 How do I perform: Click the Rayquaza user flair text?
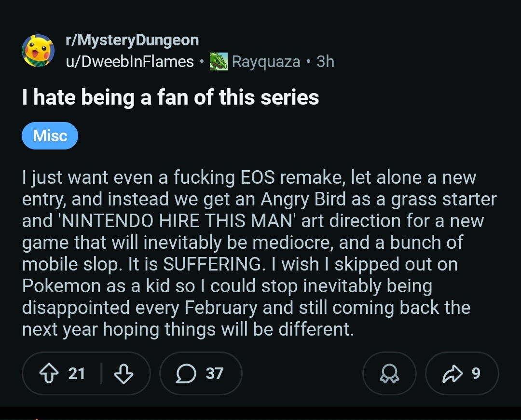(x=266, y=62)
